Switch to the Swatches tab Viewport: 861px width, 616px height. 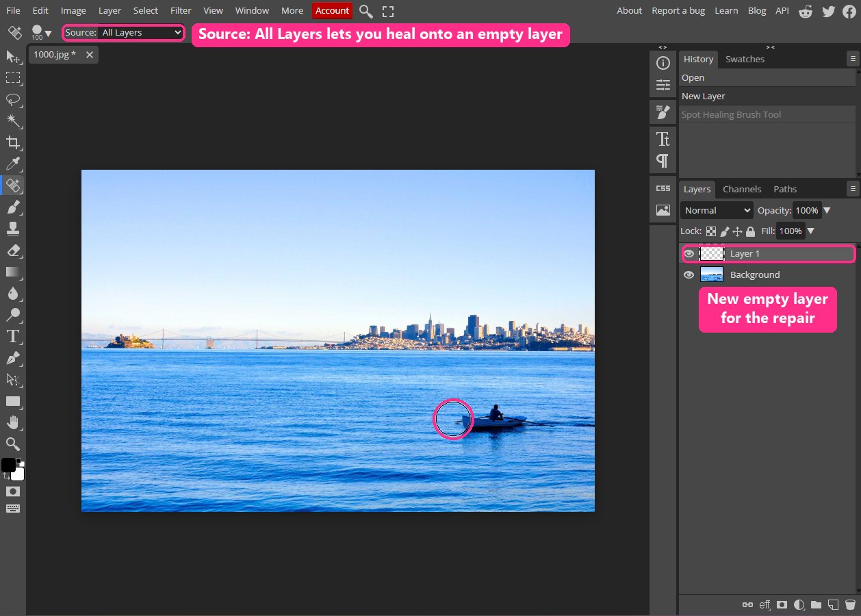pos(745,60)
